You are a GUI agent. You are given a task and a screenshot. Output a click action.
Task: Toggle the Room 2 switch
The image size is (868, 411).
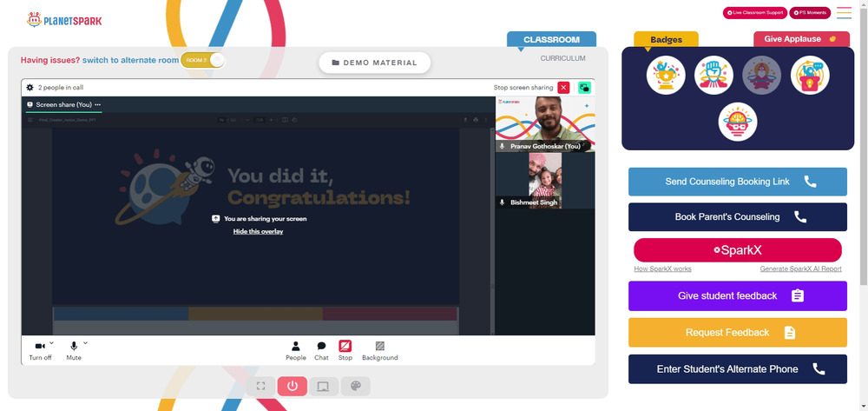(203, 60)
